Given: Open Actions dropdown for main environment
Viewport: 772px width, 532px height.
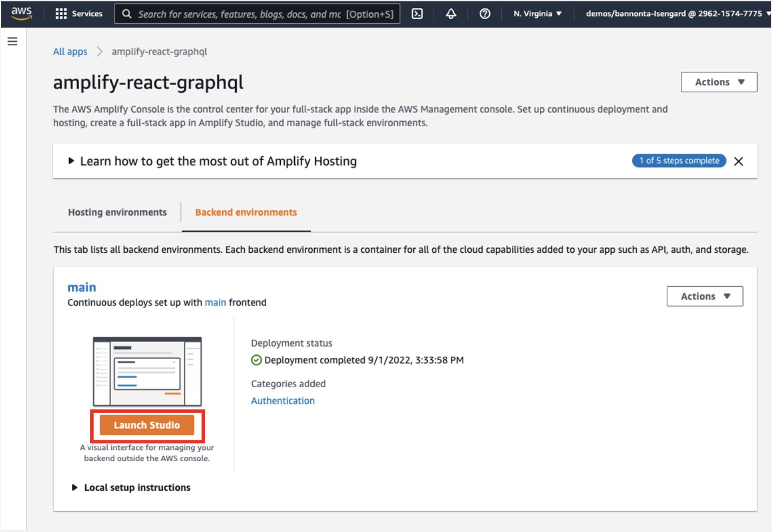Looking at the screenshot, I should coord(704,296).
